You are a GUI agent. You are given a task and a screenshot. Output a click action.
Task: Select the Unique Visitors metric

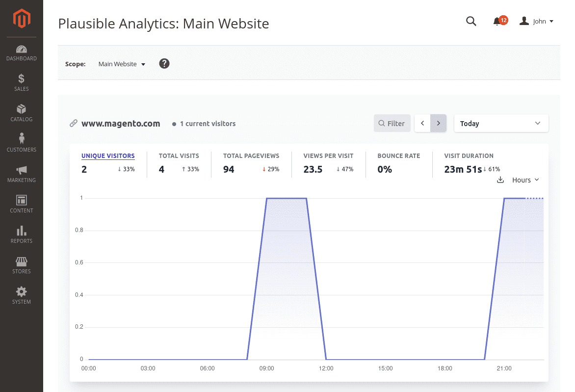pyautogui.click(x=108, y=163)
